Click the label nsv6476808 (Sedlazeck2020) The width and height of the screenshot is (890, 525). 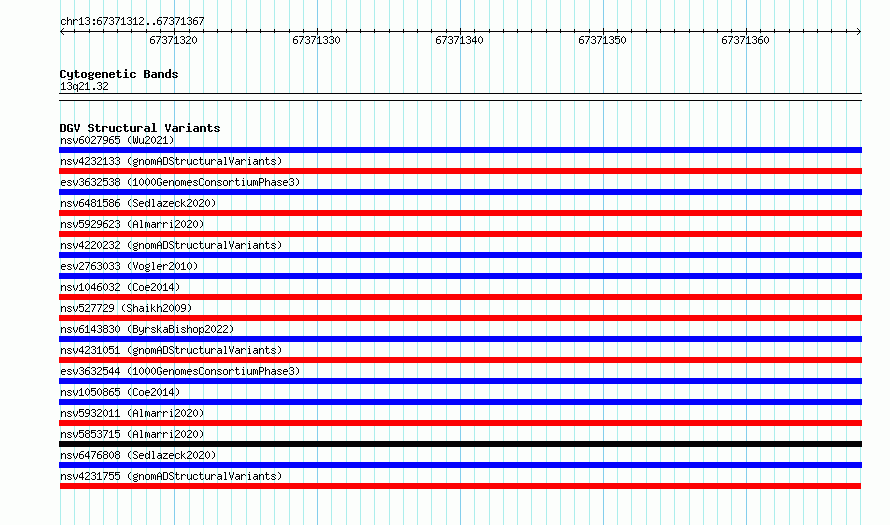point(138,455)
